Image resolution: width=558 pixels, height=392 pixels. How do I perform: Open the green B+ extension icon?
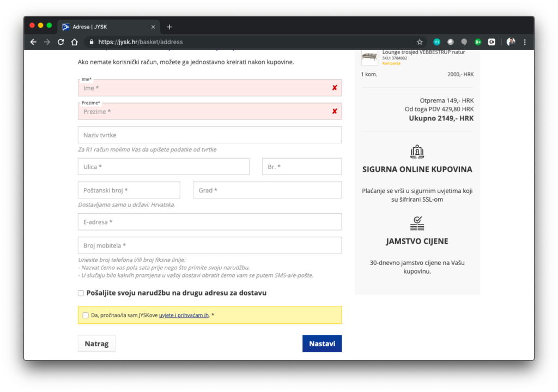[x=478, y=42]
